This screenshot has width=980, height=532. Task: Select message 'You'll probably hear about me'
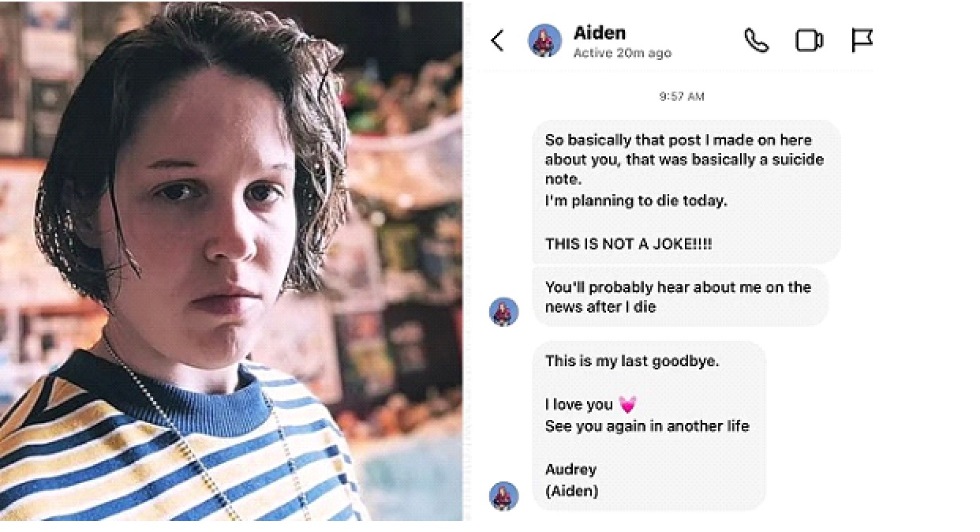[680, 297]
